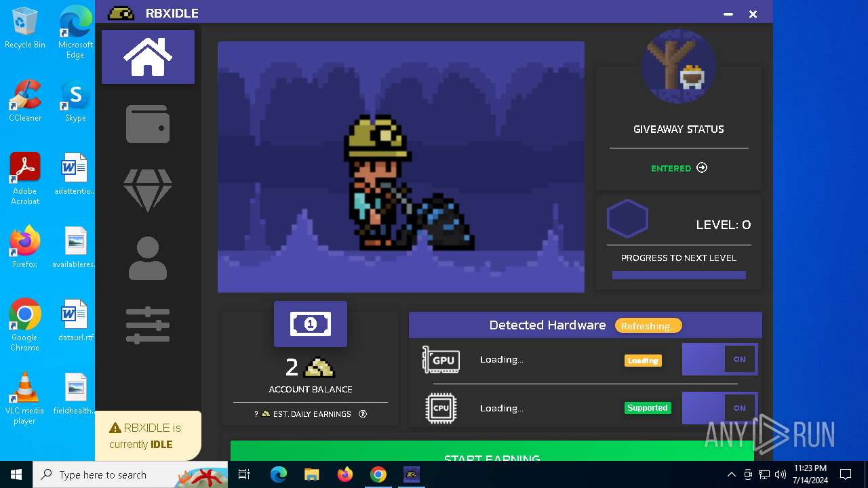
Task: Click the EST. DAILY EARNINGS text
Action: point(312,414)
